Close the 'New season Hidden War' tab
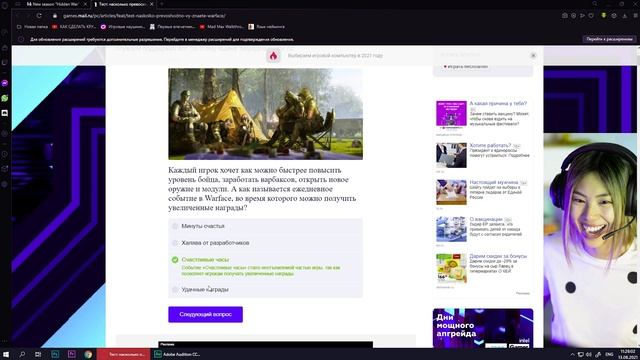The image size is (640, 360). pos(86,4)
